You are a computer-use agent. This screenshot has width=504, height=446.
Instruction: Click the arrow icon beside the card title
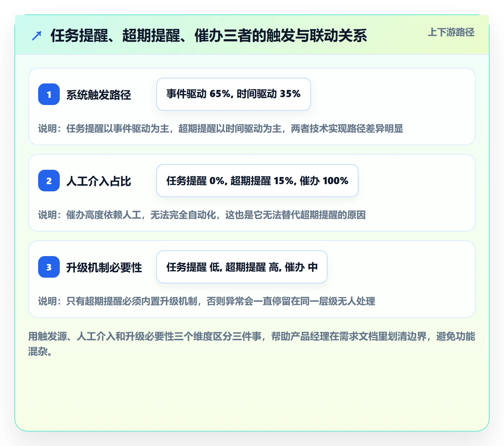[x=37, y=36]
